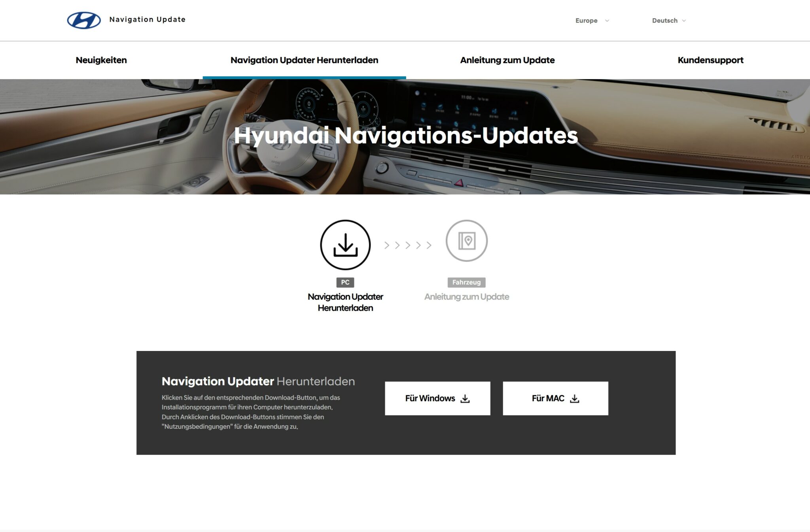The height and width of the screenshot is (532, 810).
Task: Click the Hyundai logo icon top left
Action: point(83,19)
